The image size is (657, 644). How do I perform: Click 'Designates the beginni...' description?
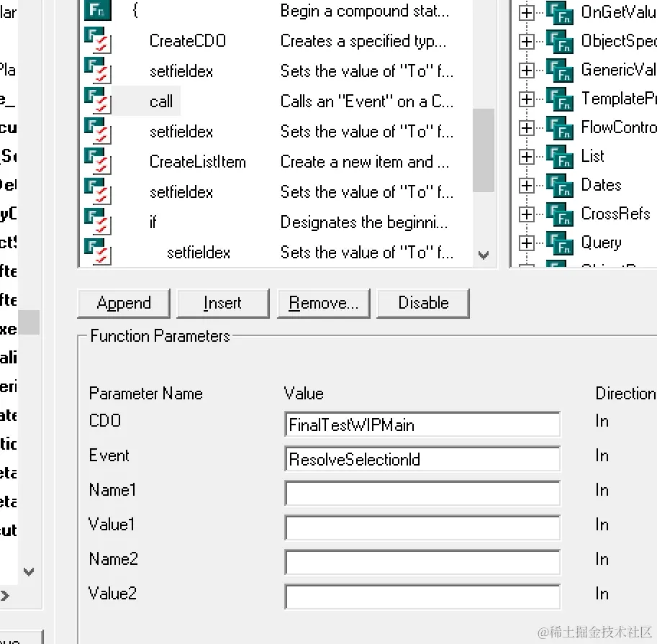tap(363, 222)
